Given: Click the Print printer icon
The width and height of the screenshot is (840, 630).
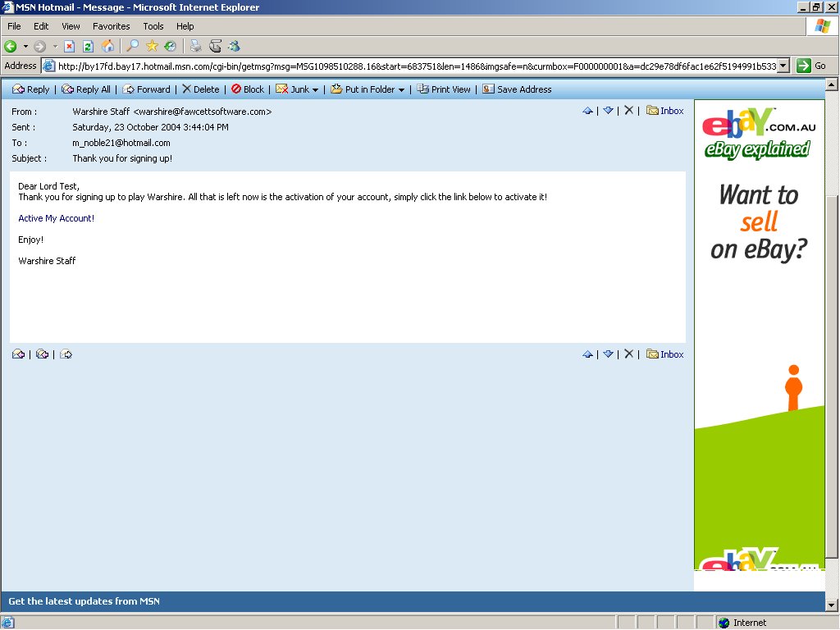Looking at the screenshot, I should pos(196,46).
